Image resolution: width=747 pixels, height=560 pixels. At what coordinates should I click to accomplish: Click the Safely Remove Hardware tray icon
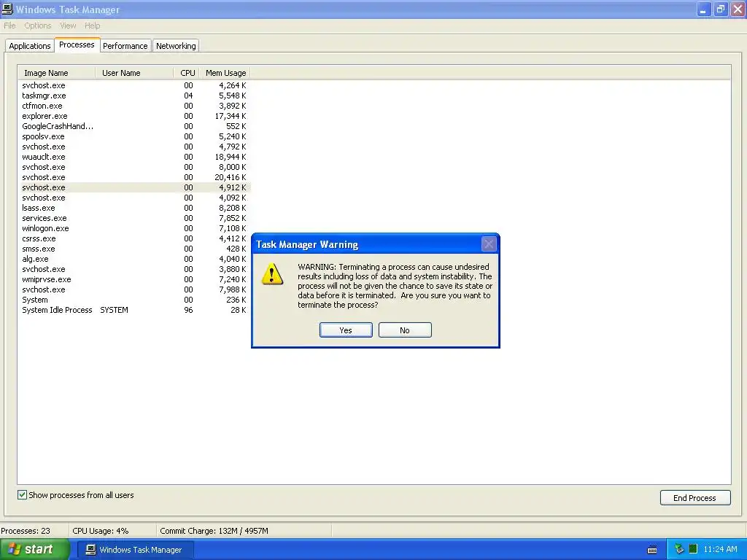(x=679, y=549)
